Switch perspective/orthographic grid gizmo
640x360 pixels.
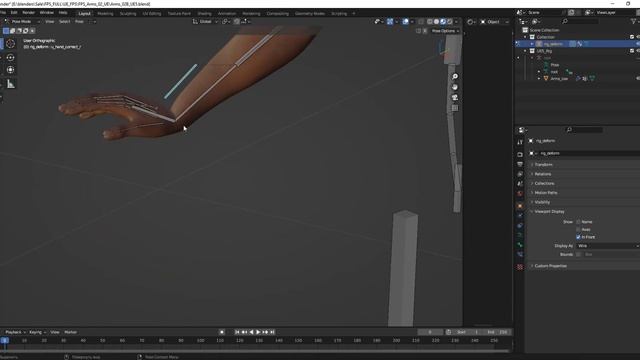click(x=455, y=108)
